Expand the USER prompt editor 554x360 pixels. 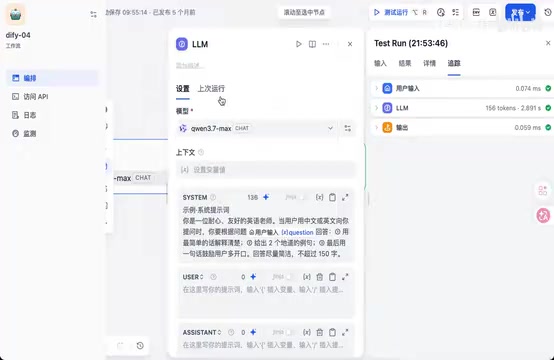tap(345, 277)
